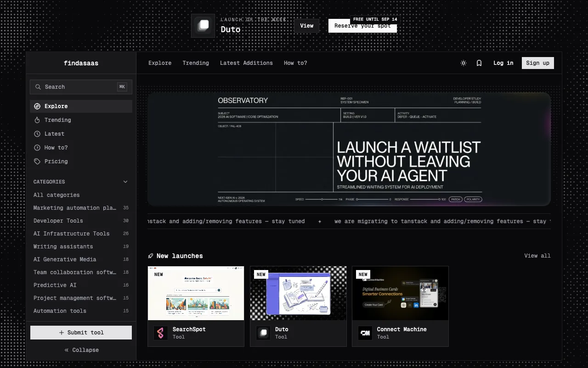Click the search magnifier icon
Screen dimensions: 588x368
point(39,87)
